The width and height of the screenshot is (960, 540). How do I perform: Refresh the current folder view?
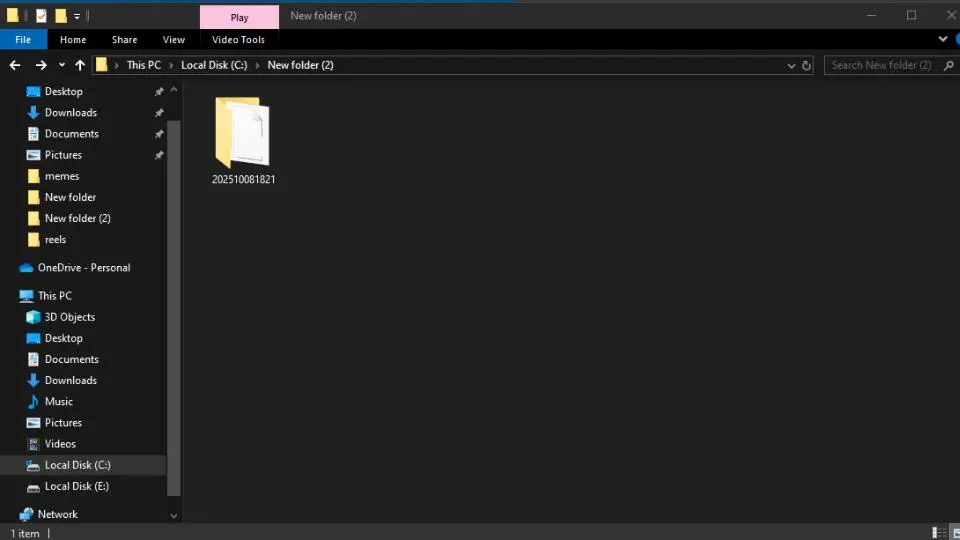tap(807, 65)
